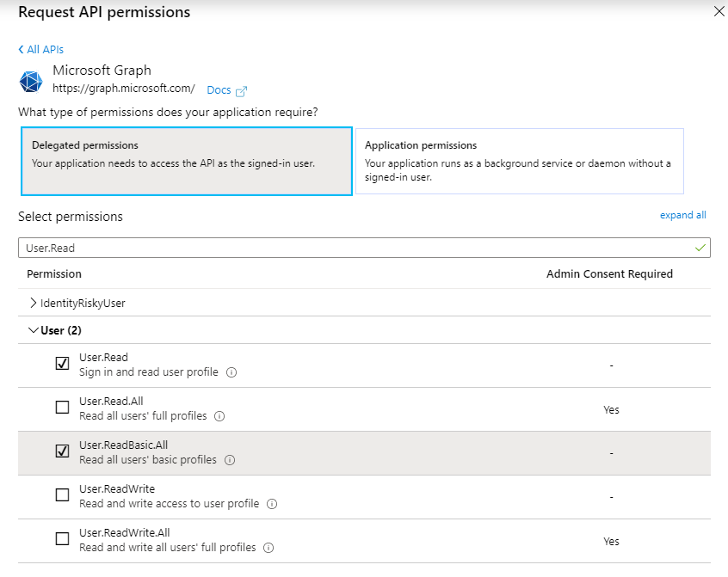Click the Microsoft Graph title text
The width and height of the screenshot is (728, 577).
102,70
